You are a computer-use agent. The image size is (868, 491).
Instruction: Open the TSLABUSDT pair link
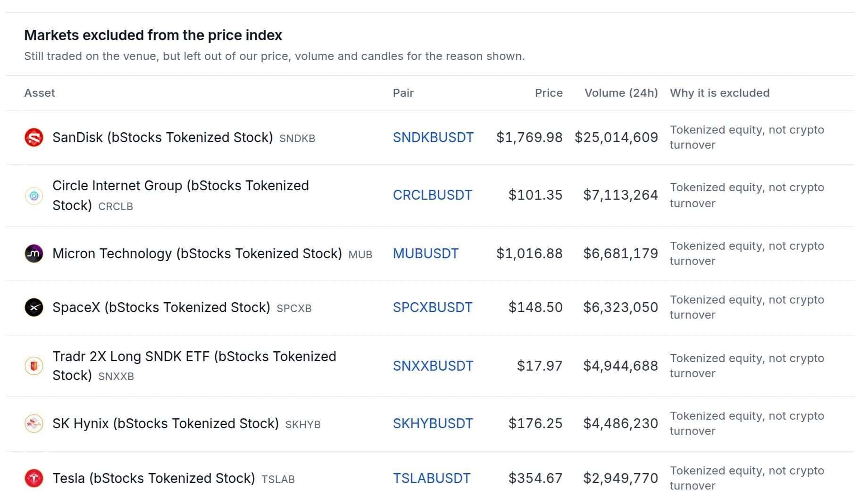(x=432, y=478)
